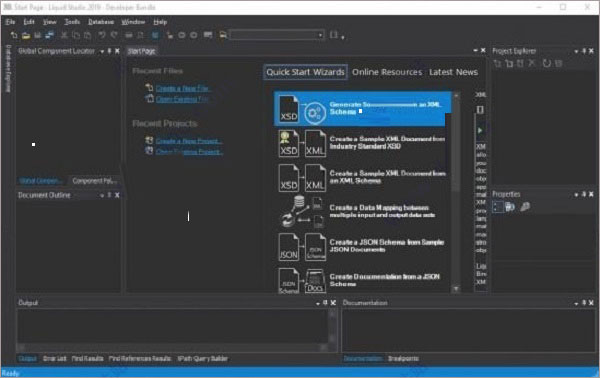Click the Copy toolbar icon
This screenshot has height=378, width=600.
click(x=76, y=35)
